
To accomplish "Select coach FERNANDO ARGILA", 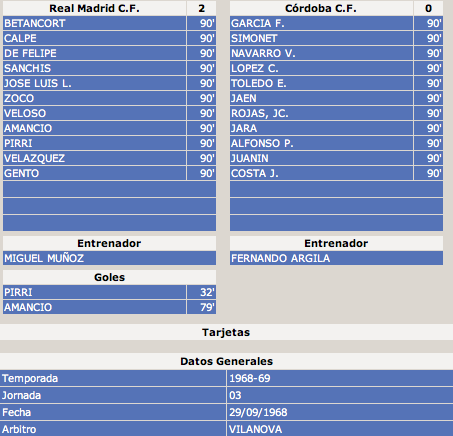I will coord(336,258).
